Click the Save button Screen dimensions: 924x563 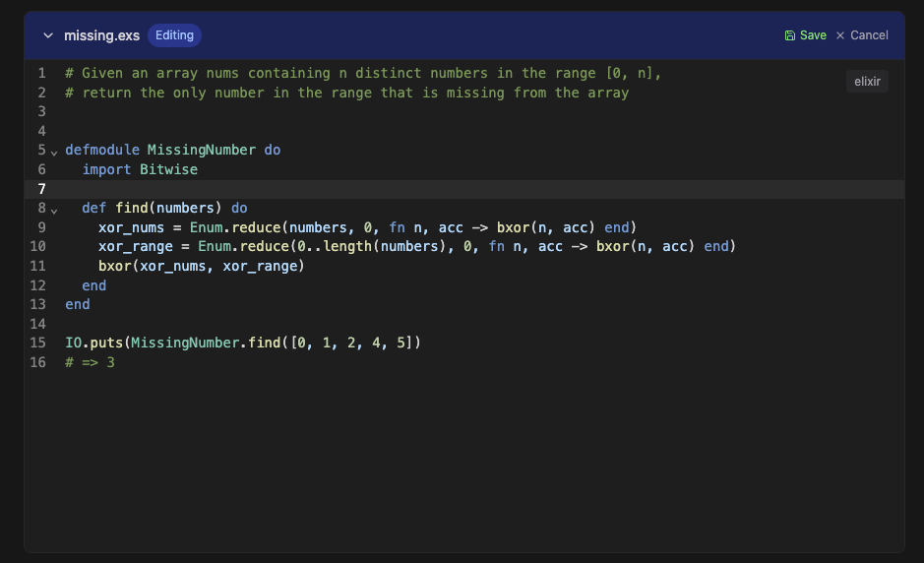pyautogui.click(x=806, y=35)
